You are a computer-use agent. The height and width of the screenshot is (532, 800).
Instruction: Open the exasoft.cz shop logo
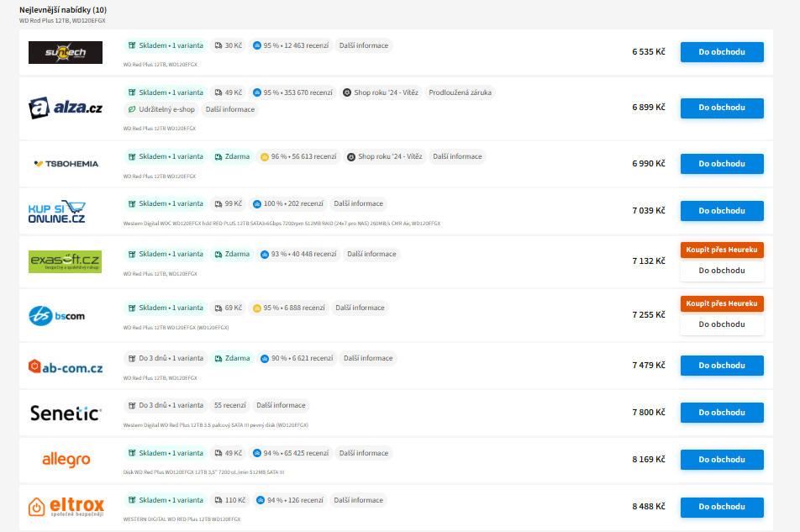point(66,261)
